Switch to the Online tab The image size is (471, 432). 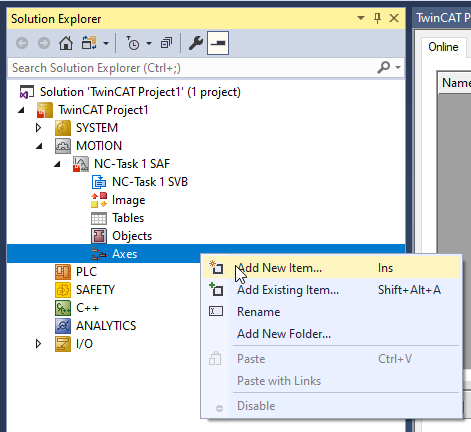(443, 47)
